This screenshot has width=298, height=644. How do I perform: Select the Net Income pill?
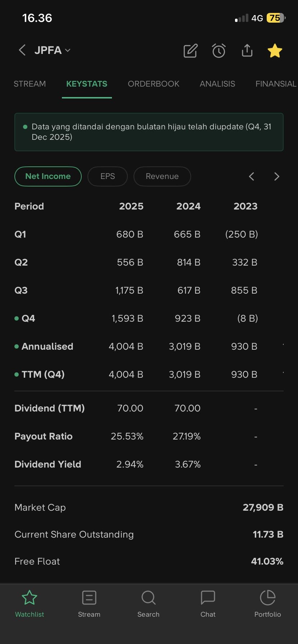point(48,176)
